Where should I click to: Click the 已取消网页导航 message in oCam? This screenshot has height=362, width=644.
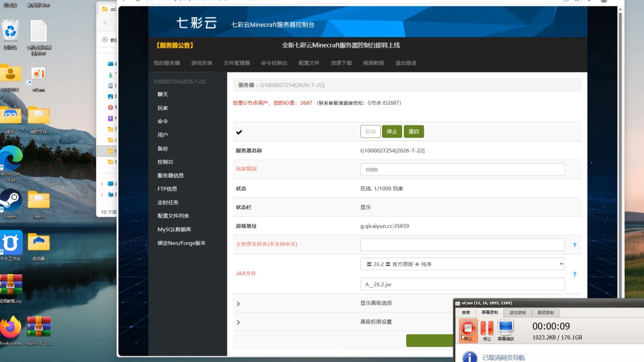pos(504,358)
